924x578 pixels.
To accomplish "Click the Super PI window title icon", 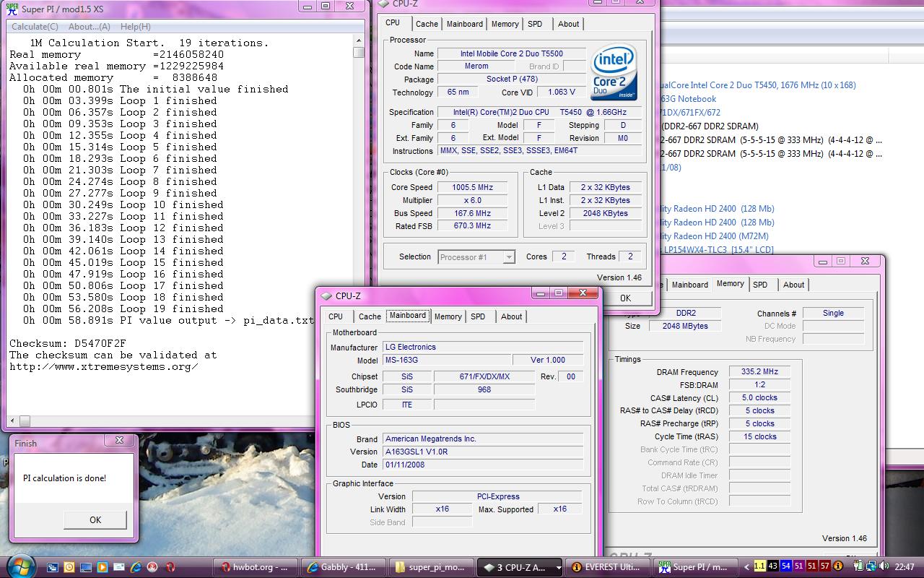I will point(12,9).
